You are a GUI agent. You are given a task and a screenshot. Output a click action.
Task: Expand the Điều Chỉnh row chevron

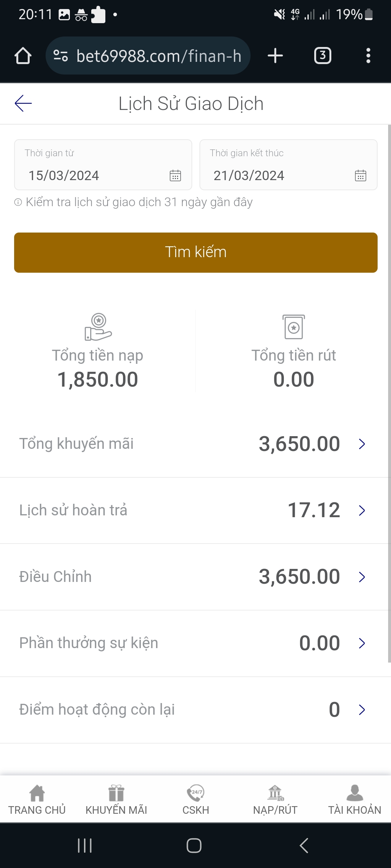tap(362, 577)
